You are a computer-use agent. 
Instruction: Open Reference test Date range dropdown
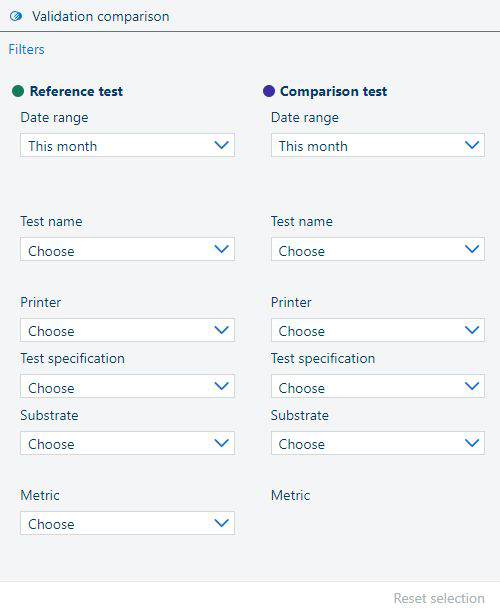pos(127,145)
